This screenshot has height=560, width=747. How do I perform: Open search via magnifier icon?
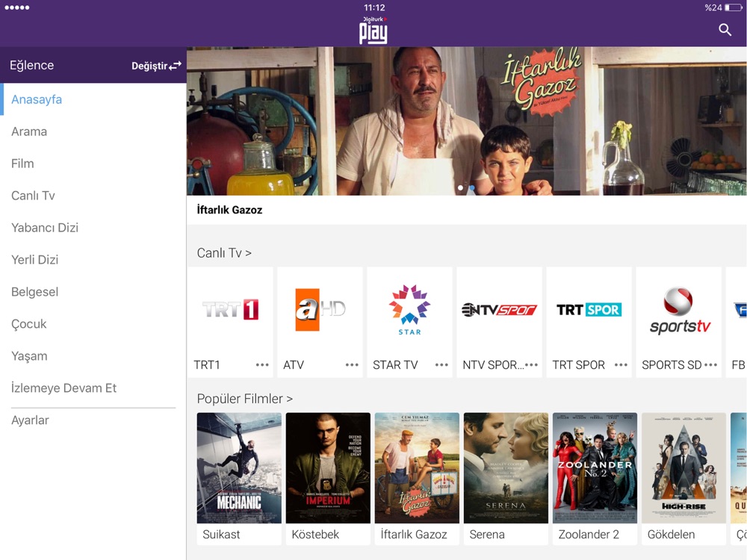point(725,30)
